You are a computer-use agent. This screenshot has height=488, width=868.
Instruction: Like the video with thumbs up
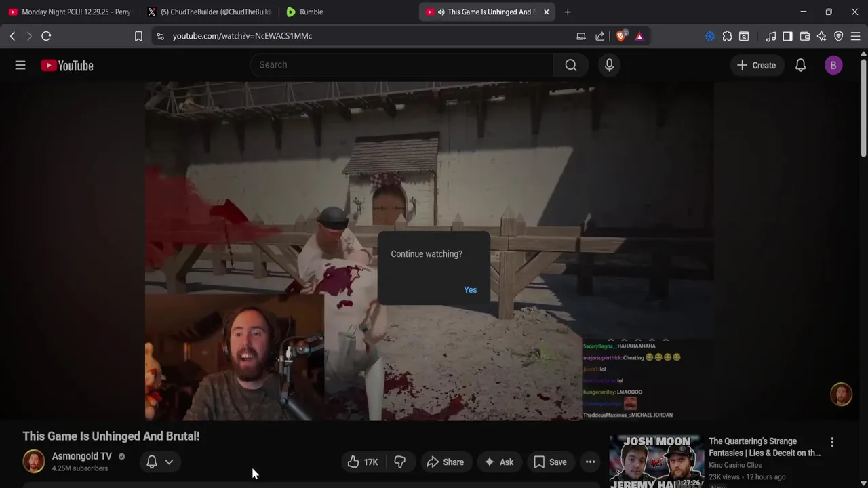pos(363,462)
